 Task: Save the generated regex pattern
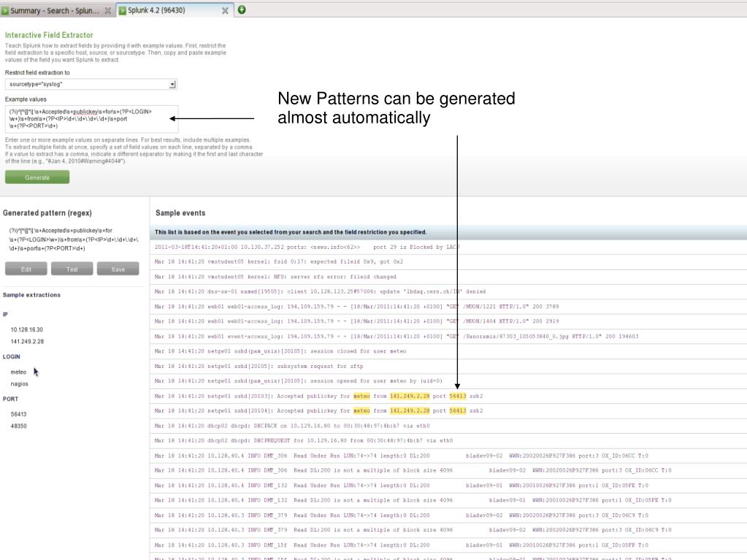pos(118,269)
